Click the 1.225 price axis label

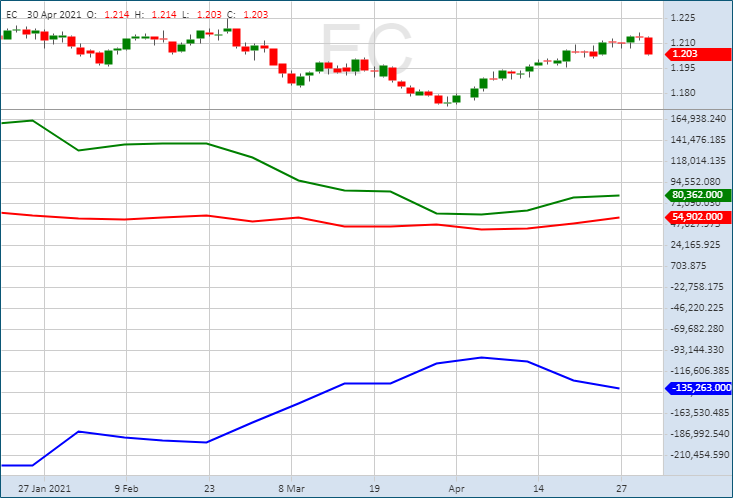[684, 18]
